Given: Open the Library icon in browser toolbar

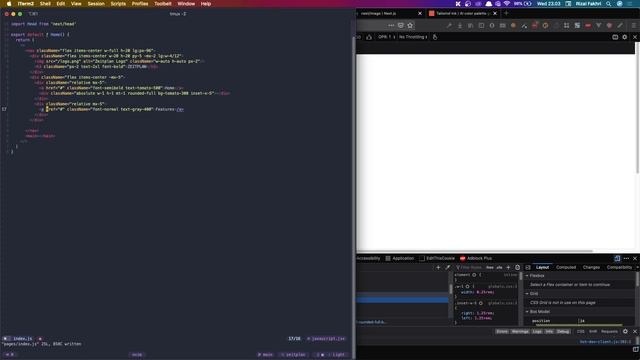Looking at the screenshot, I should 470,25.
